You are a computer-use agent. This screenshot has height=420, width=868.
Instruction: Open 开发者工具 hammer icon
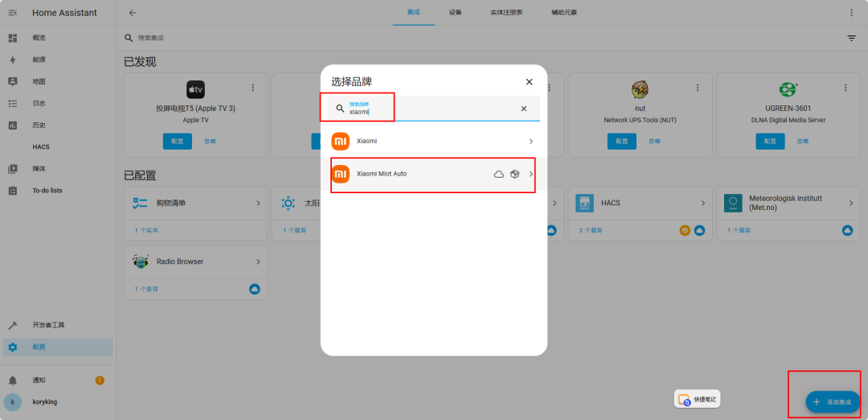(x=13, y=325)
